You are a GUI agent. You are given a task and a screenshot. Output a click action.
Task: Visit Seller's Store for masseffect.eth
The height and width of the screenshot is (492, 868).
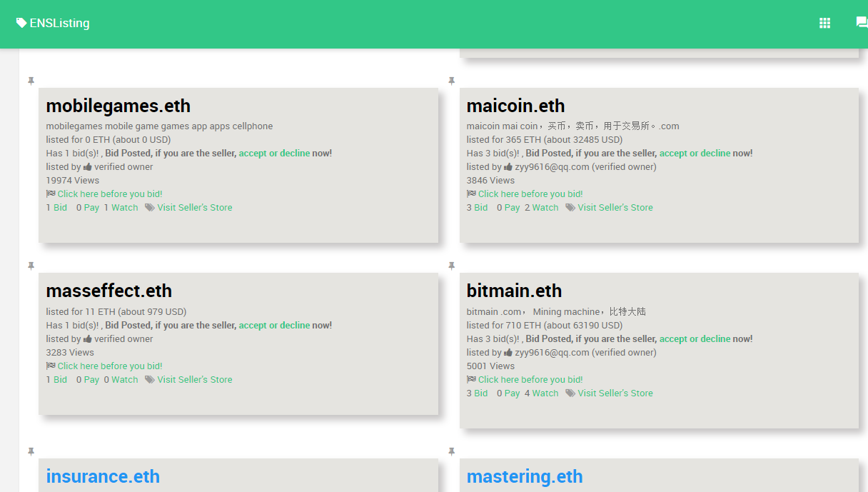tap(195, 379)
